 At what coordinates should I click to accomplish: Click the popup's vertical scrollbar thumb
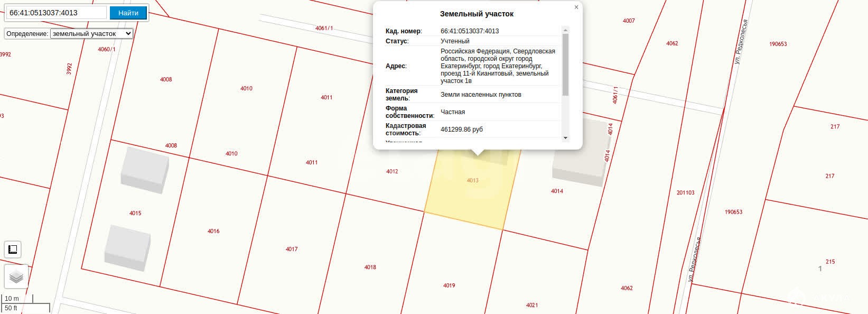tap(565, 63)
